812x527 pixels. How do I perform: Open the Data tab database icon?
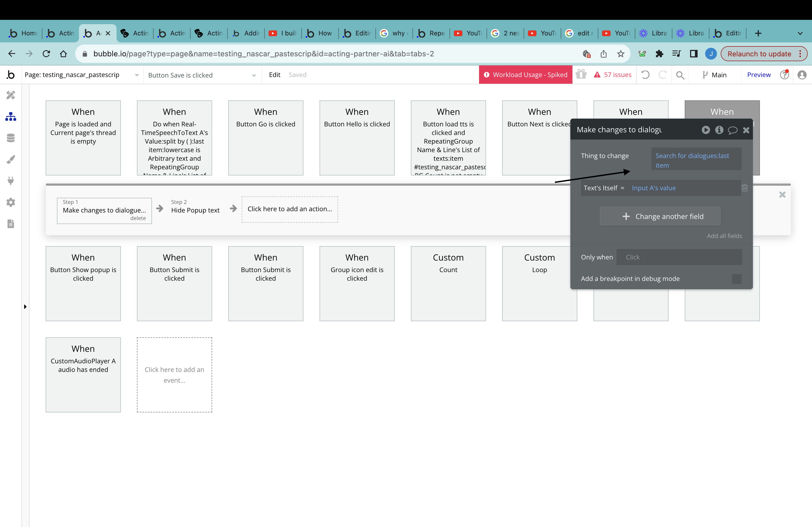(10, 138)
